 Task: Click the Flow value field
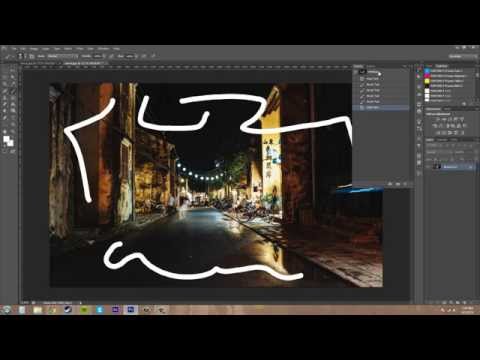129,56
